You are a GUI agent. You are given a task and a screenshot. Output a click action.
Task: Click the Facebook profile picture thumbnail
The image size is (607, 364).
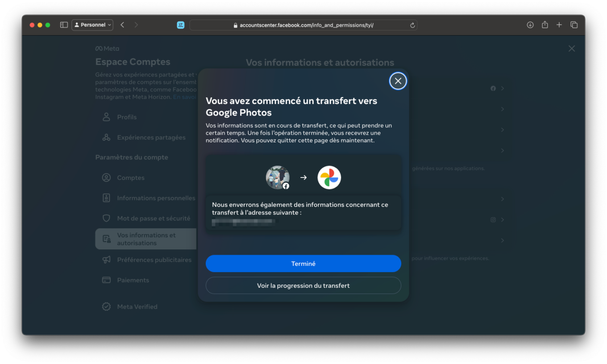(x=278, y=178)
